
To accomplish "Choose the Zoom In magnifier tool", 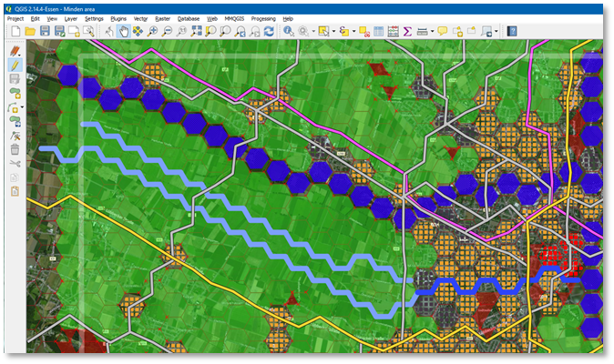I will (152, 31).
